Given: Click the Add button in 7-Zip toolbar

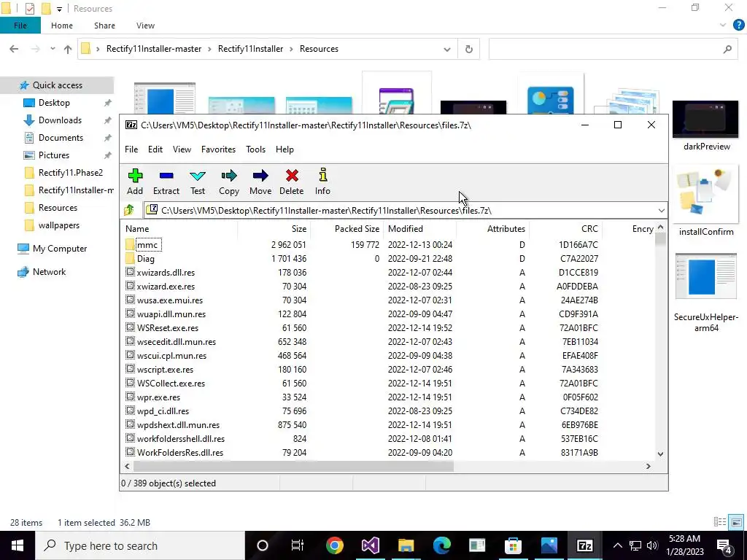Looking at the screenshot, I should (135, 182).
